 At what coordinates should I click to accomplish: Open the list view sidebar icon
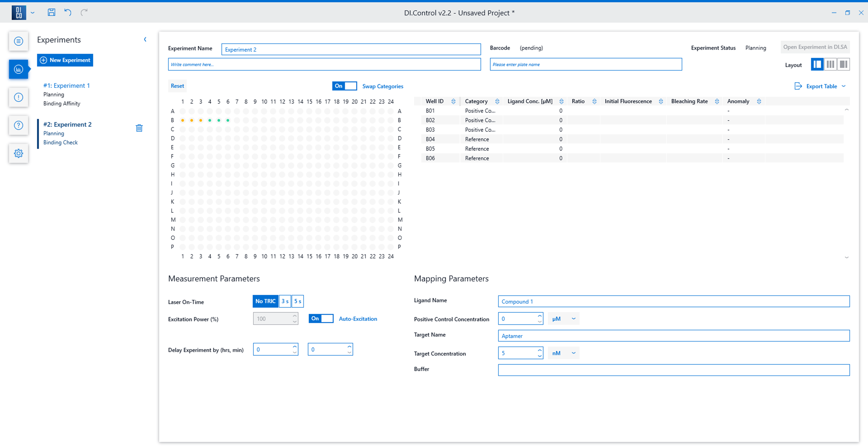click(x=19, y=41)
